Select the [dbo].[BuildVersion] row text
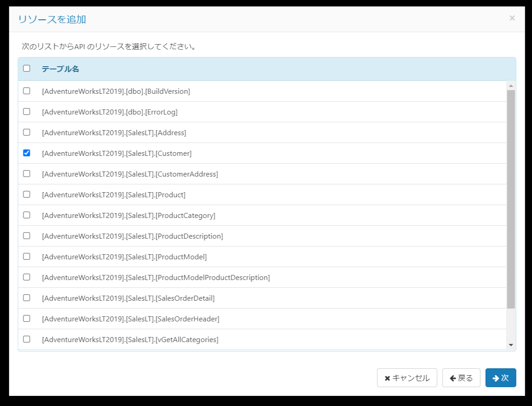Image resolution: width=532 pixels, height=406 pixels. (116, 91)
